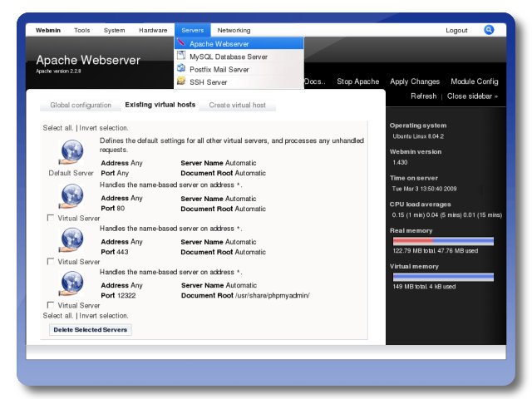Click the blue search icon
532x399 pixels.
point(489,30)
